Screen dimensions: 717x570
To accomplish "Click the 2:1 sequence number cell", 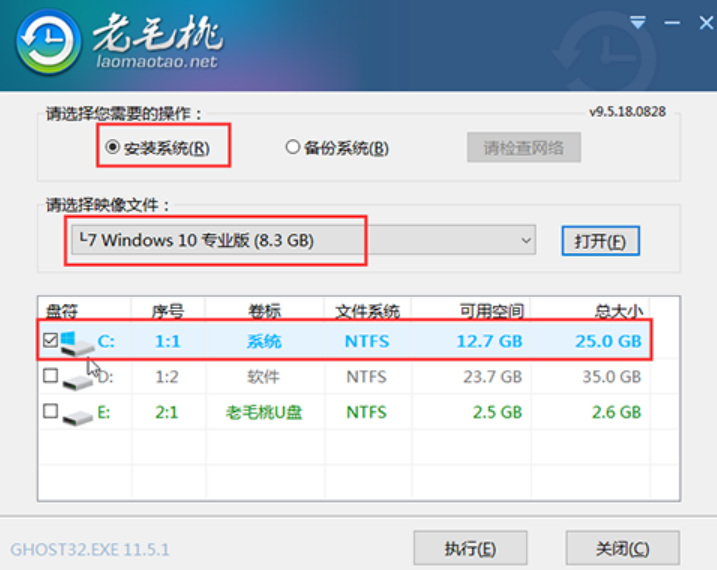I will 166,412.
